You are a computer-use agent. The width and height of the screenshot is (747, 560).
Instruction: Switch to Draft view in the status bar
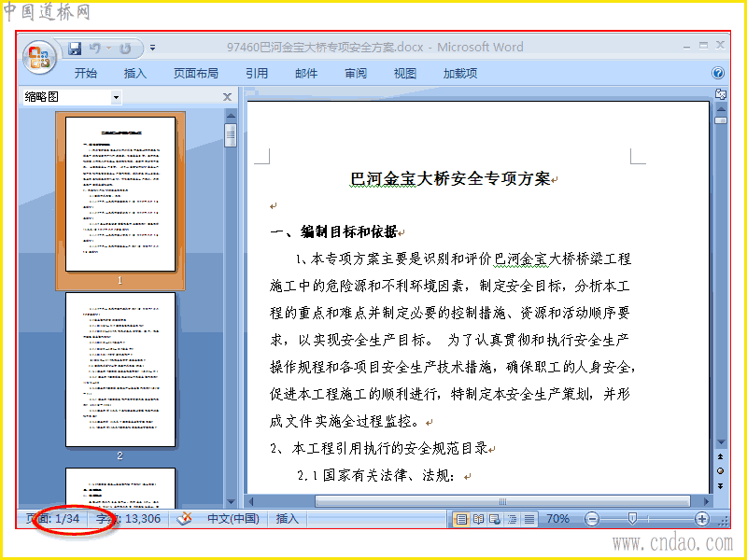coord(529,519)
